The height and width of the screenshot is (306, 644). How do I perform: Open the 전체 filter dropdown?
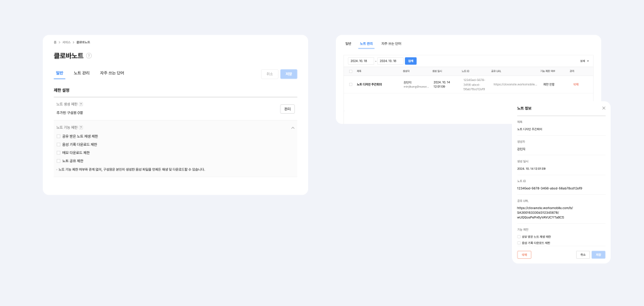(585, 61)
